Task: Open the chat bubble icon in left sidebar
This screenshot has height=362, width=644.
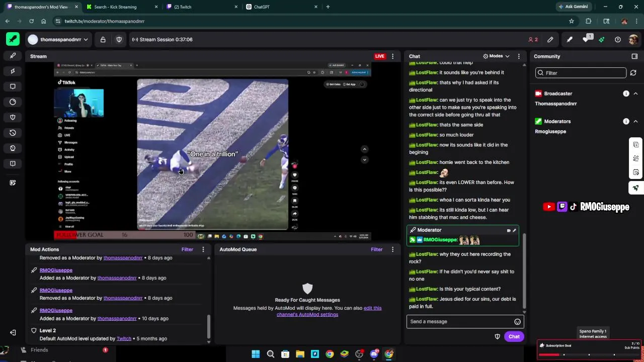Action: coord(13,86)
